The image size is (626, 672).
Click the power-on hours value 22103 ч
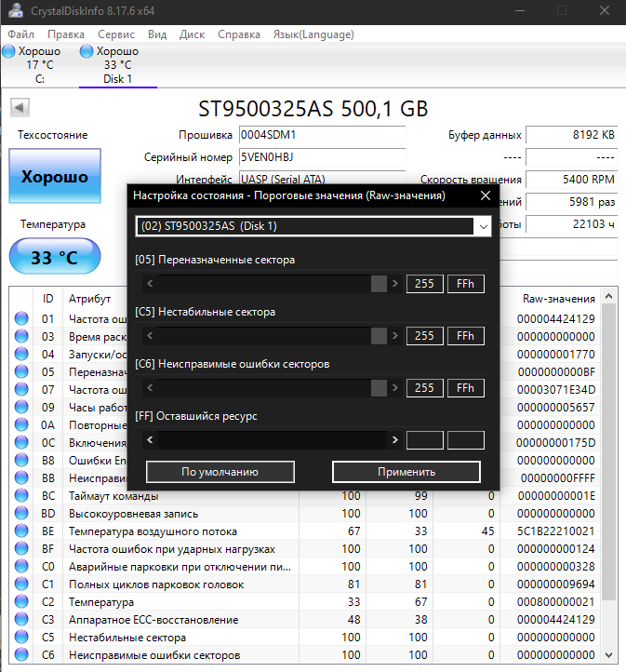[x=572, y=224]
